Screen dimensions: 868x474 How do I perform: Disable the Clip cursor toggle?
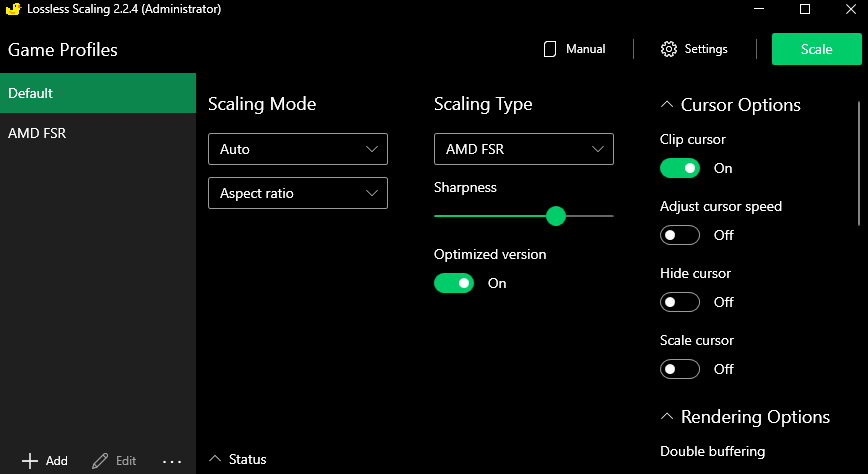point(680,168)
